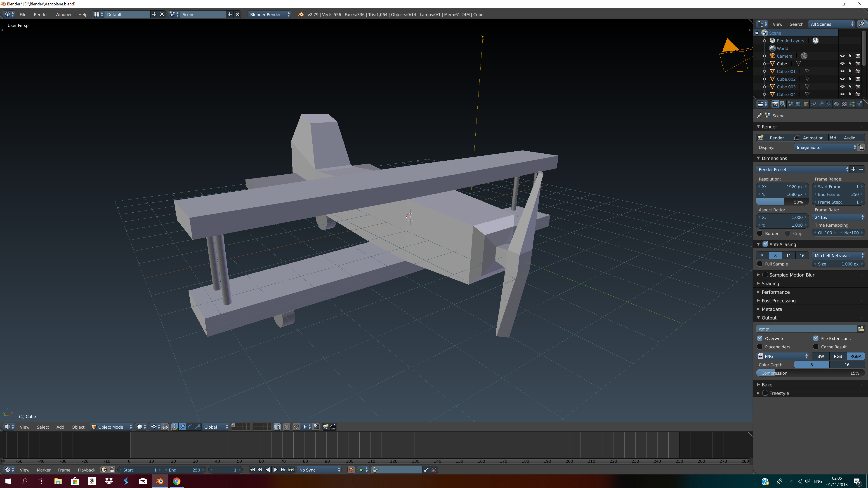Toggle the snap magnet icon
The width and height of the screenshot is (868, 488).
[x=296, y=427]
